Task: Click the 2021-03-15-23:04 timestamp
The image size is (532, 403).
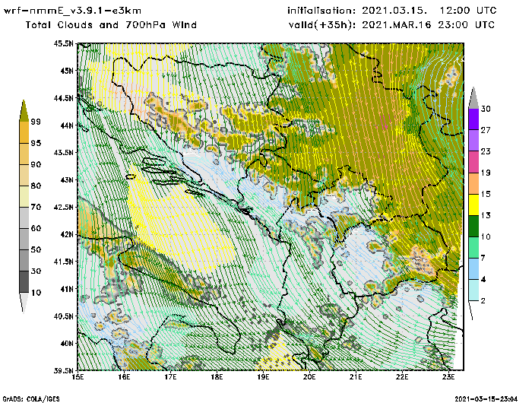Action: click(486, 399)
